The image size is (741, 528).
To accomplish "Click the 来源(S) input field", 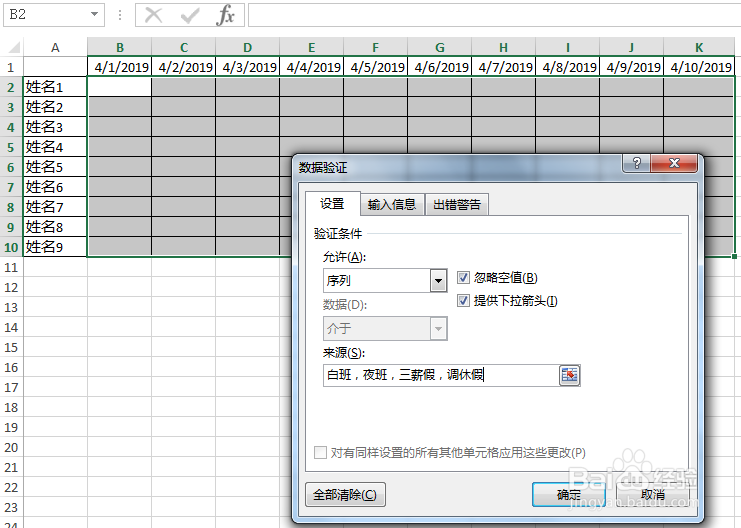I will [441, 375].
